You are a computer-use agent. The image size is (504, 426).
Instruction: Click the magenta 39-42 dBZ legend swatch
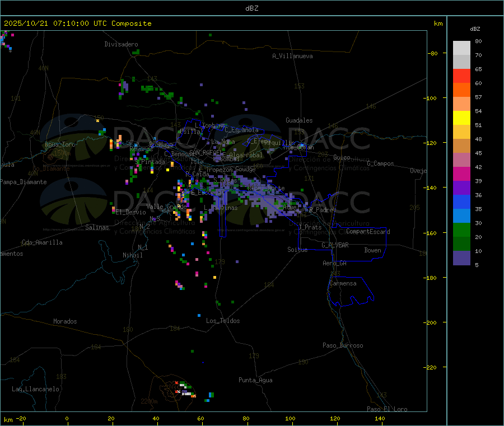pos(461,174)
